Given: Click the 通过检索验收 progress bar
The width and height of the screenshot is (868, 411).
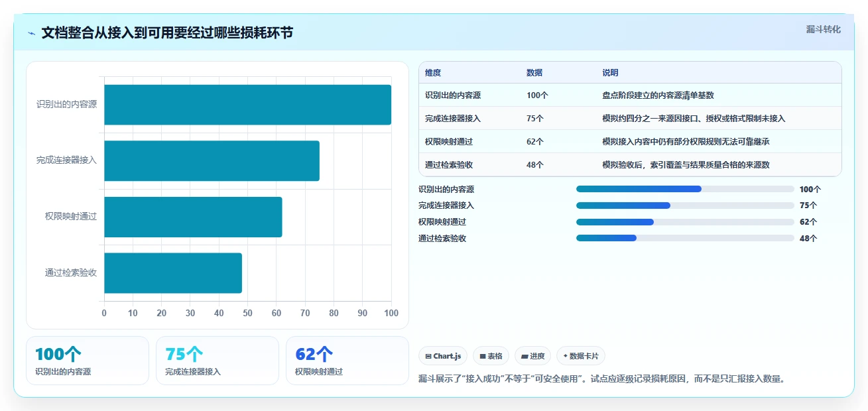Looking at the screenshot, I should [685, 238].
